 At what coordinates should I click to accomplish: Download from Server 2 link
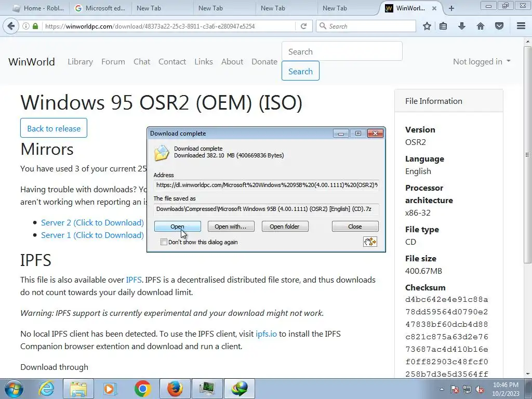pyautogui.click(x=92, y=222)
